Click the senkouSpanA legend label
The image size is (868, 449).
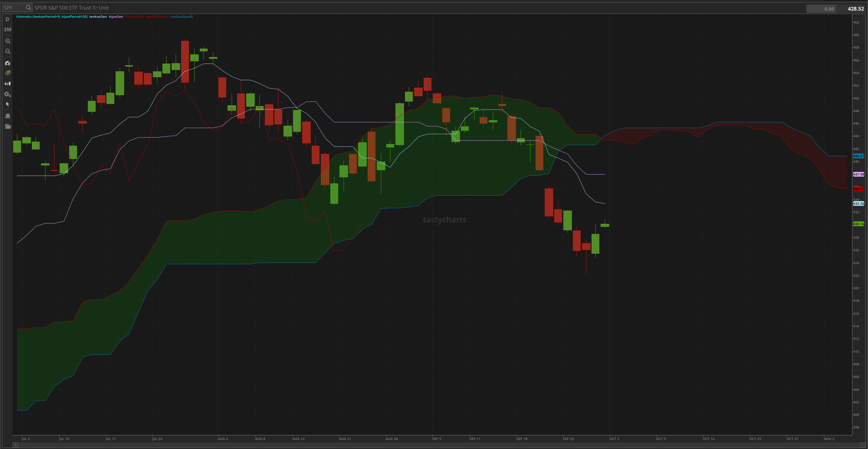click(x=157, y=17)
